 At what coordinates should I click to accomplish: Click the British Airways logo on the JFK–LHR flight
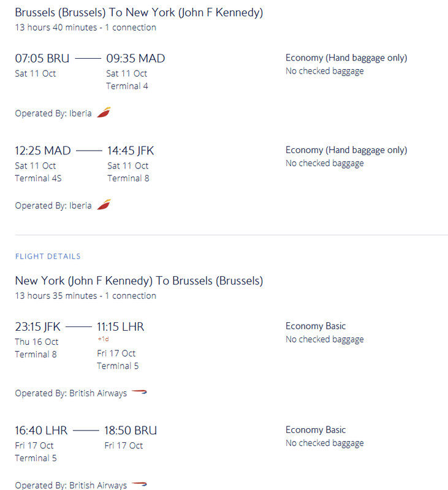pos(139,392)
